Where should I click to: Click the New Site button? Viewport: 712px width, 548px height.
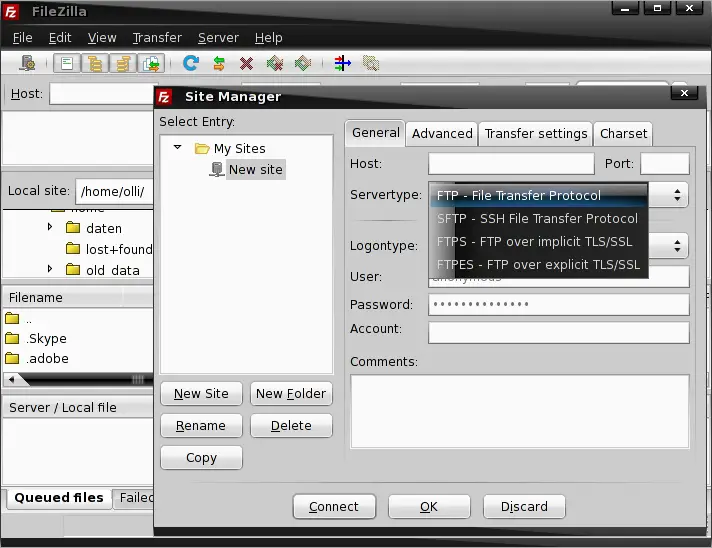coord(201,394)
